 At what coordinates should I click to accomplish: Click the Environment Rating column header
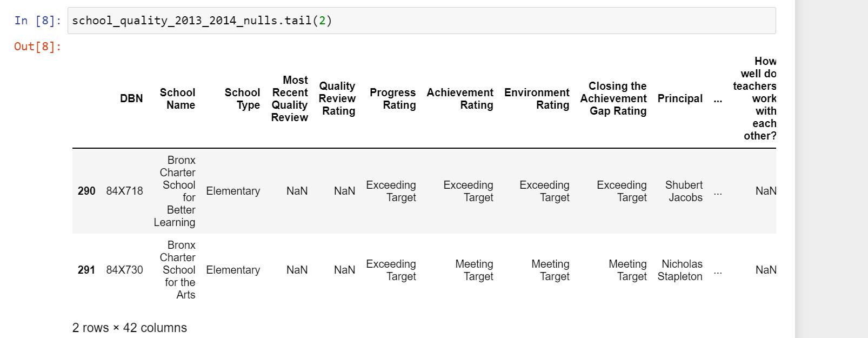[537, 98]
